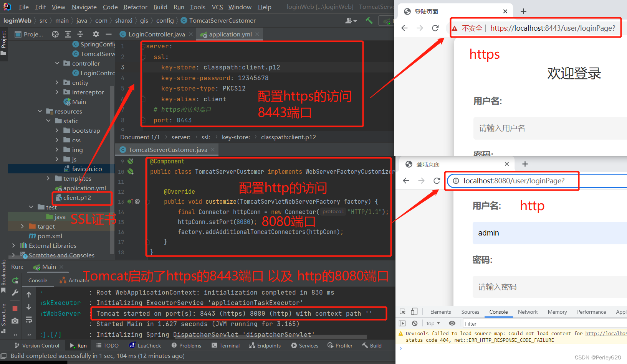This screenshot has height=364, width=627.
Task: Rerun the Main run configuration
Action: click(15, 280)
